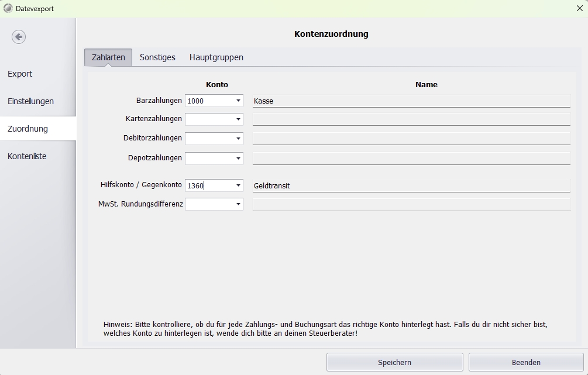Image resolution: width=588 pixels, height=375 pixels.
Task: Go to Export in the sidebar
Action: [x=20, y=74]
